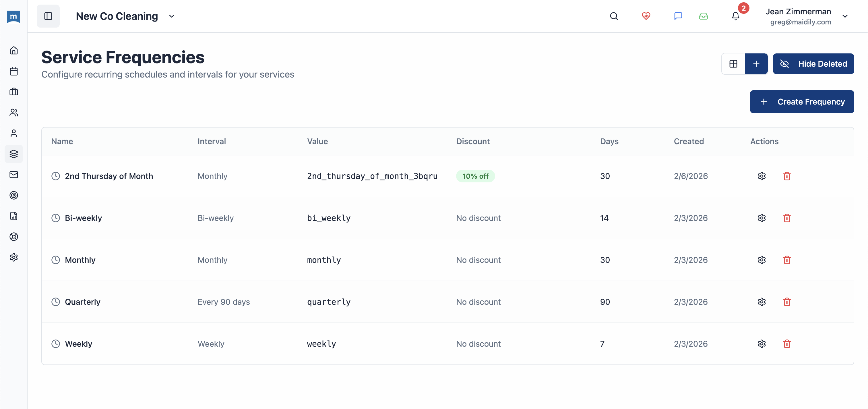This screenshot has height=409, width=868.
Task: Open the green inbox icon in the top bar
Action: [703, 16]
